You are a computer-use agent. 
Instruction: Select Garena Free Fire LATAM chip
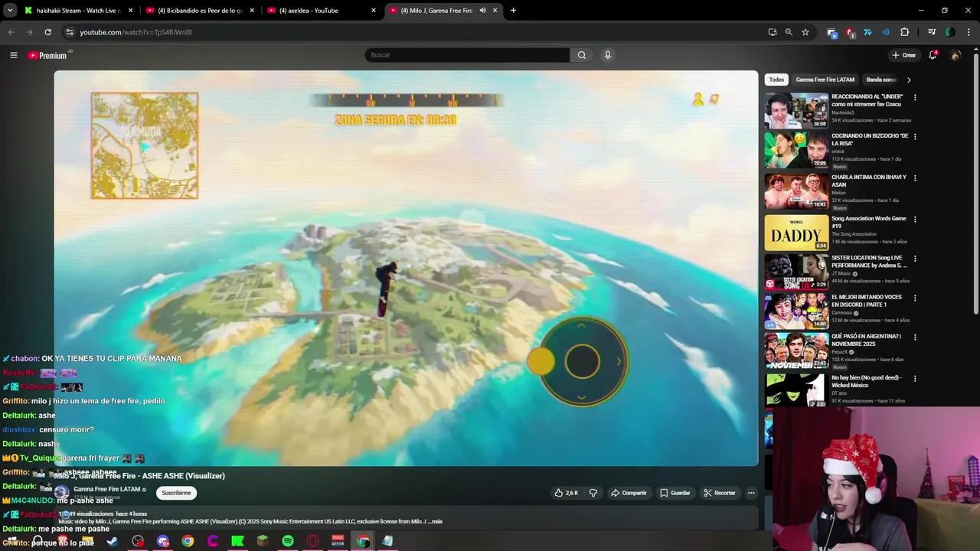[x=825, y=80]
